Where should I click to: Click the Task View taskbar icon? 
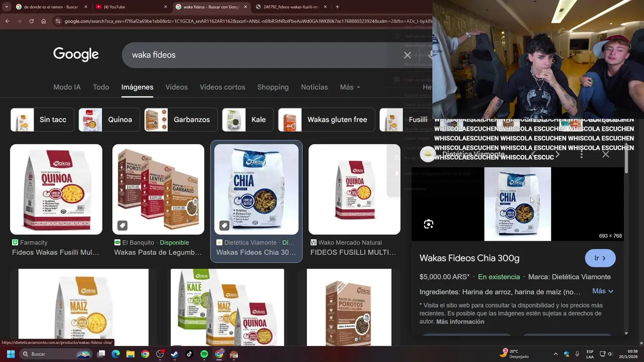pos(101,354)
